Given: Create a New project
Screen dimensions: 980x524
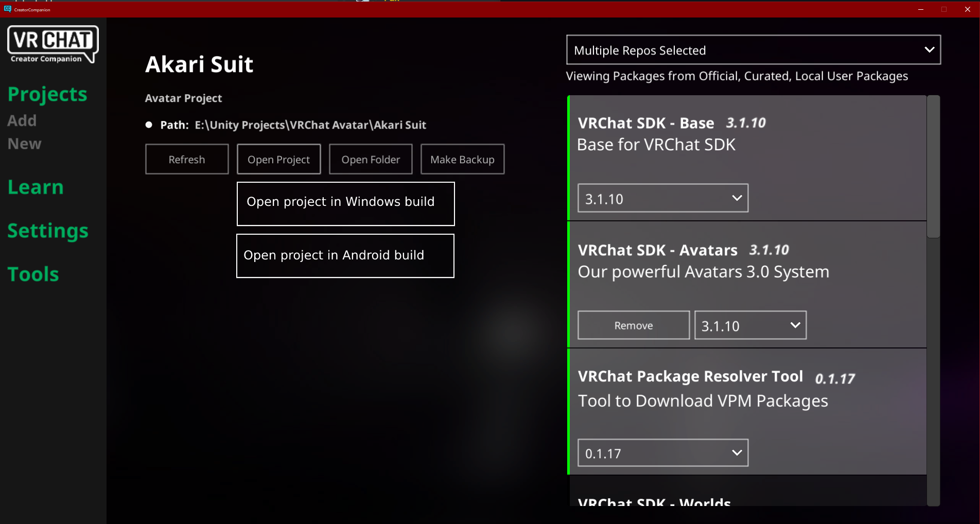Looking at the screenshot, I should [24, 144].
